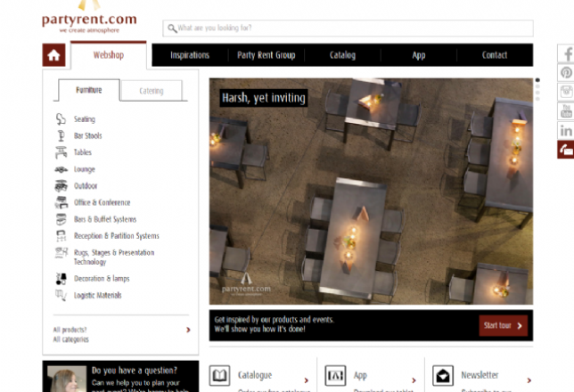Open the Party Rent Group menu

pyautogui.click(x=266, y=55)
